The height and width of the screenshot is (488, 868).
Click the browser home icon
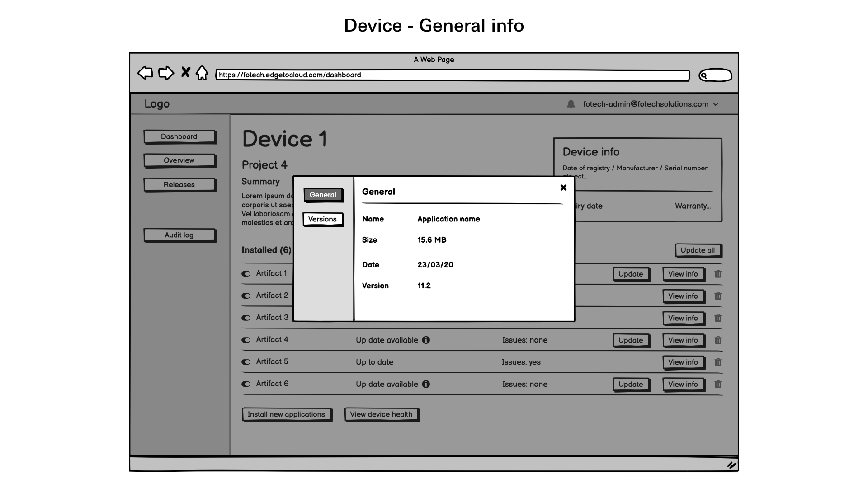202,73
